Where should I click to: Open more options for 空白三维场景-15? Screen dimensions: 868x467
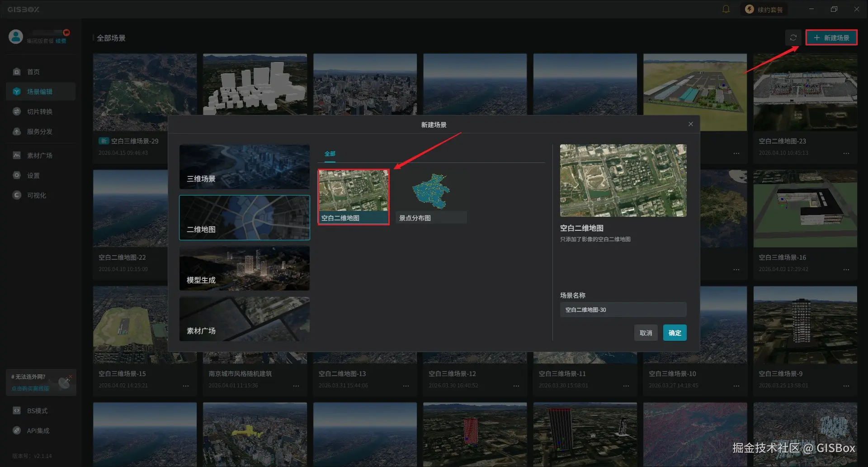[x=186, y=386]
